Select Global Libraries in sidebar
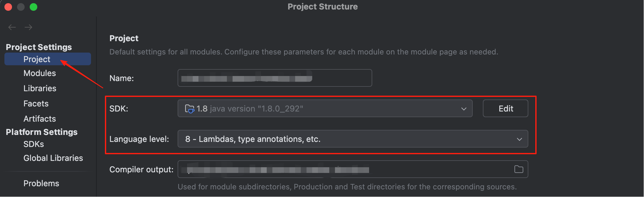The height and width of the screenshot is (197, 644). click(53, 158)
